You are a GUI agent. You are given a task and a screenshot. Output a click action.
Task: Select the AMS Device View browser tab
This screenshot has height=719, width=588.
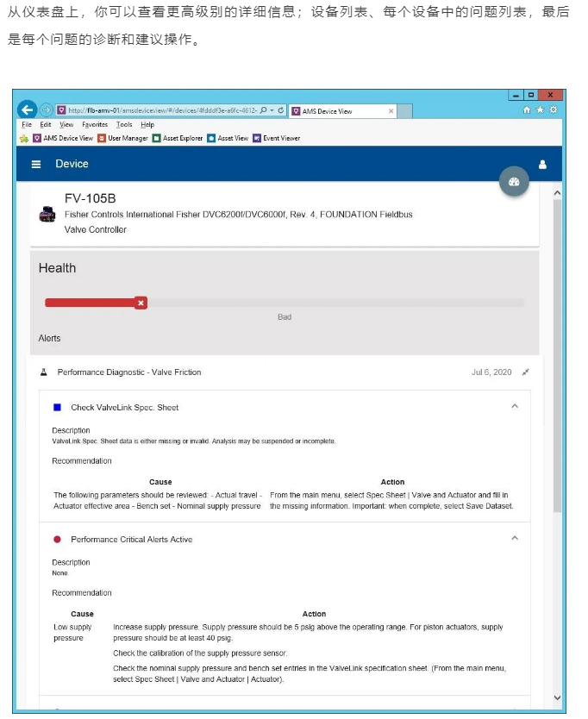pyautogui.click(x=342, y=111)
